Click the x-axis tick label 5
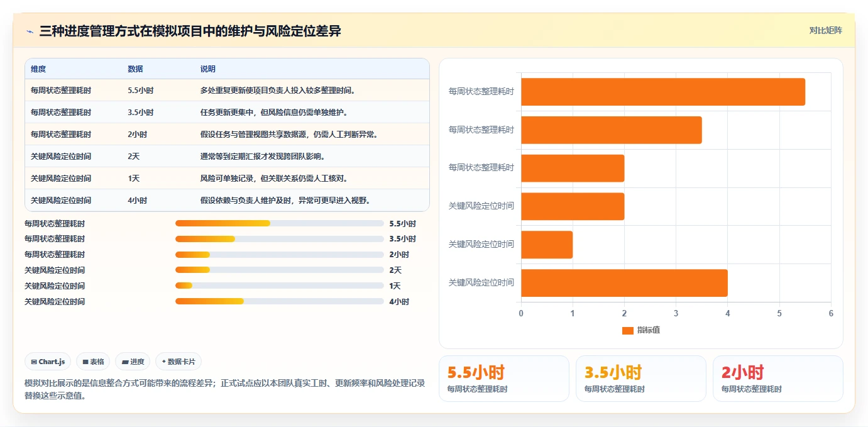 coord(779,313)
